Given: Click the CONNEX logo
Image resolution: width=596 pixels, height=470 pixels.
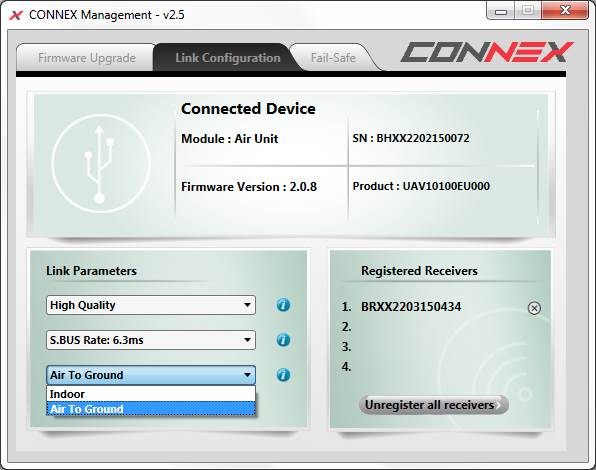Looking at the screenshot, I should (487, 52).
